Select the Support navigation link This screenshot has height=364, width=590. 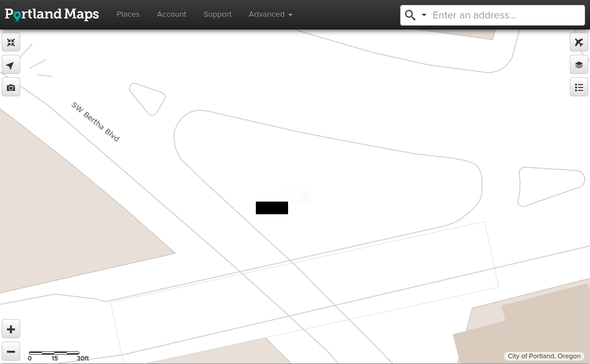click(217, 14)
